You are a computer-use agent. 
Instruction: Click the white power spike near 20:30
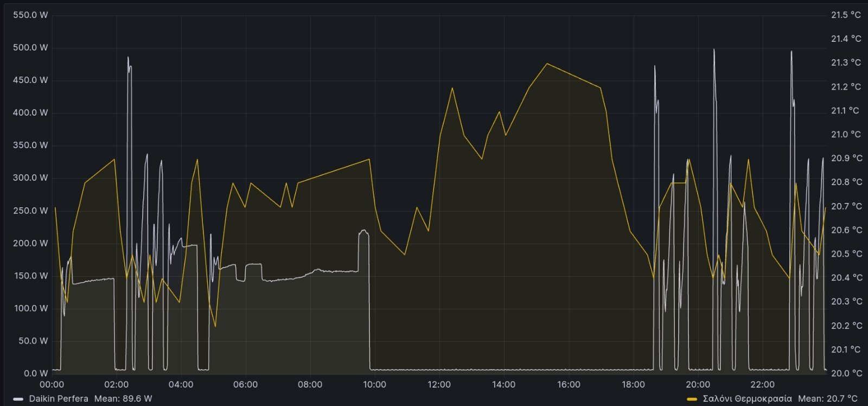coord(714,49)
